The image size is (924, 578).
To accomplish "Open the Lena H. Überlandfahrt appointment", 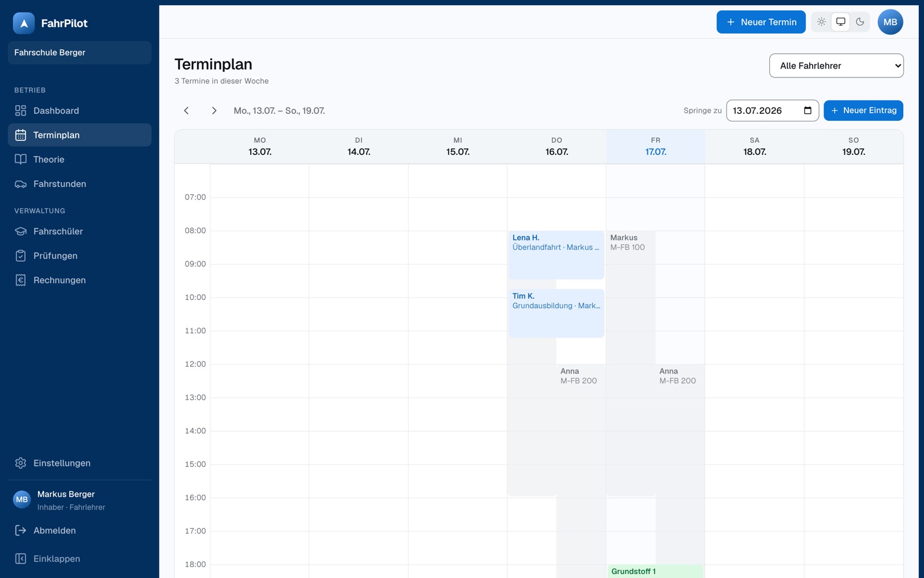I will pos(556,255).
